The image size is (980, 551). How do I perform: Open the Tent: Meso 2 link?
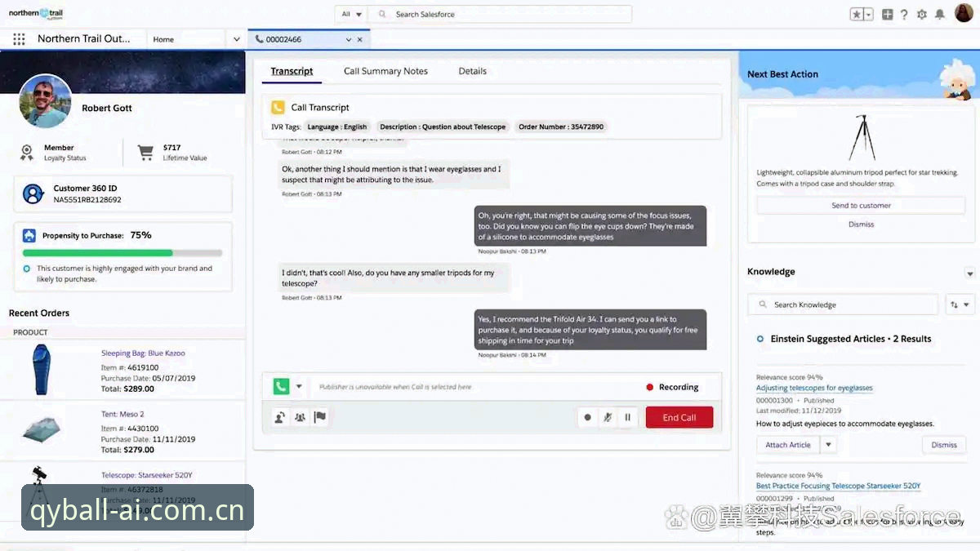122,414
